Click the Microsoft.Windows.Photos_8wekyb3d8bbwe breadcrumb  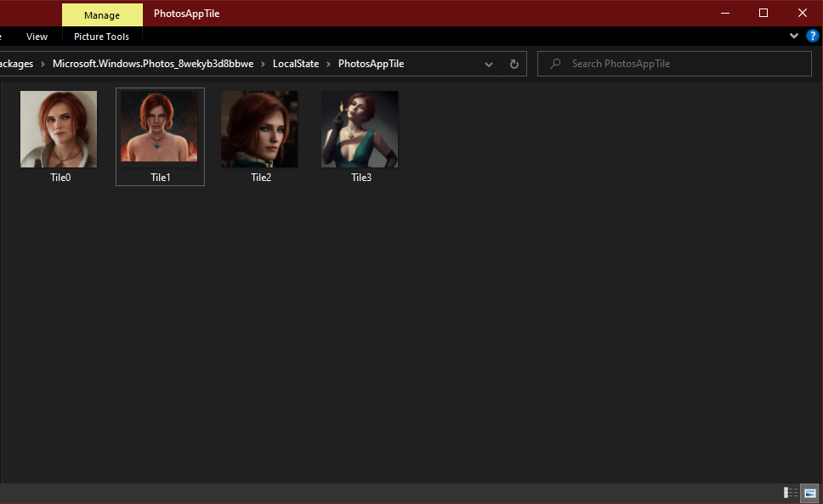click(x=153, y=64)
